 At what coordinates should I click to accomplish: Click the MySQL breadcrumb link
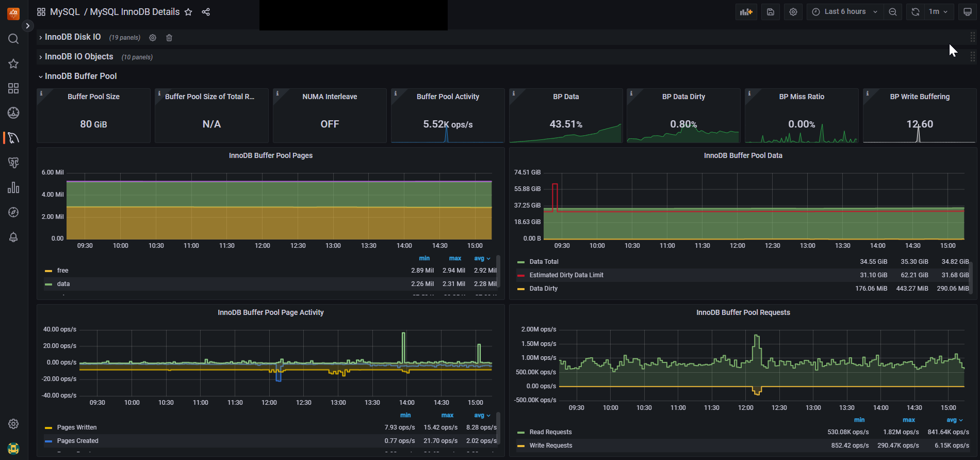click(65, 12)
